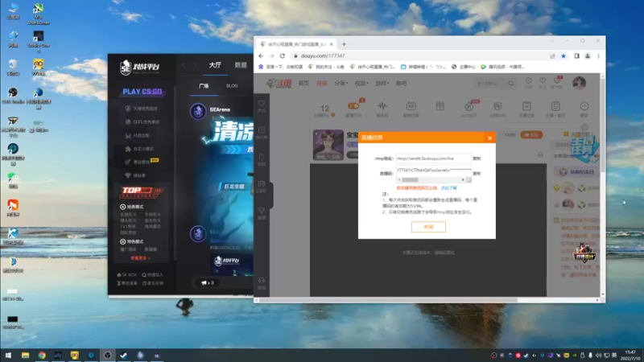Select 直播 in Douyu navigation
Viewport: 644px width, 362px height.
pyautogui.click(x=321, y=84)
